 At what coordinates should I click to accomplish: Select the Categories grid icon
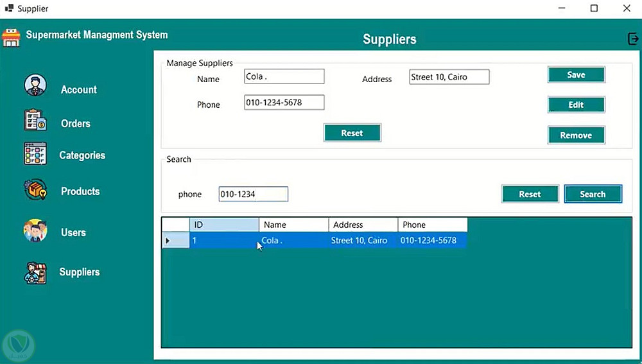tap(35, 153)
